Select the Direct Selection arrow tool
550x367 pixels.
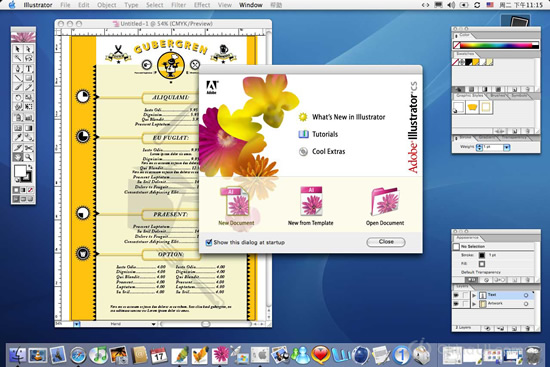(29, 49)
